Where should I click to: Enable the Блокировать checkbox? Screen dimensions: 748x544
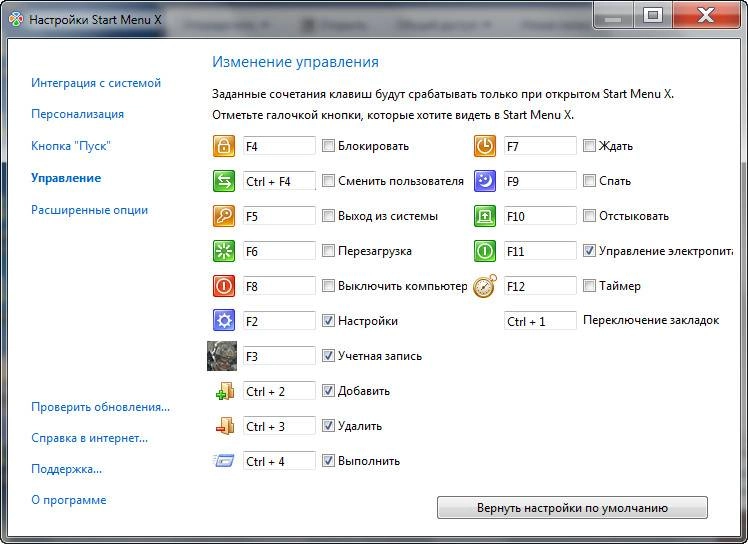(x=328, y=146)
